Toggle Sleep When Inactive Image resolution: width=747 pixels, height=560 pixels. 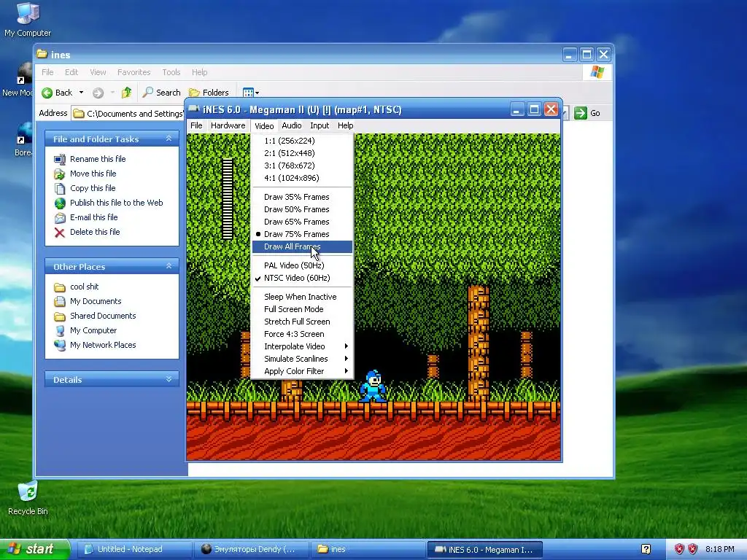(x=302, y=297)
